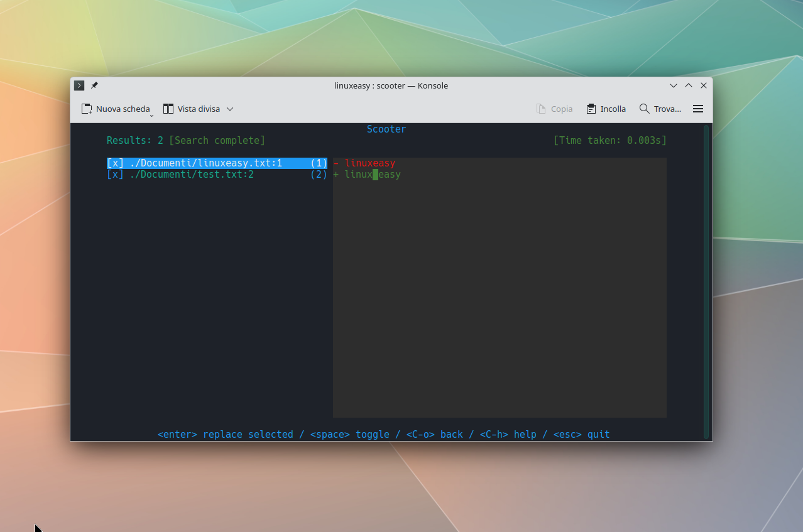The image size is (803, 532).
Task: Minimize the Konsole window
Action: 674,85
